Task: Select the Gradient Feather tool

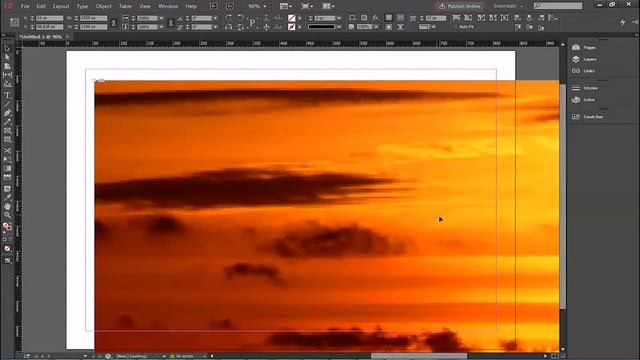Action: pyautogui.click(x=7, y=178)
